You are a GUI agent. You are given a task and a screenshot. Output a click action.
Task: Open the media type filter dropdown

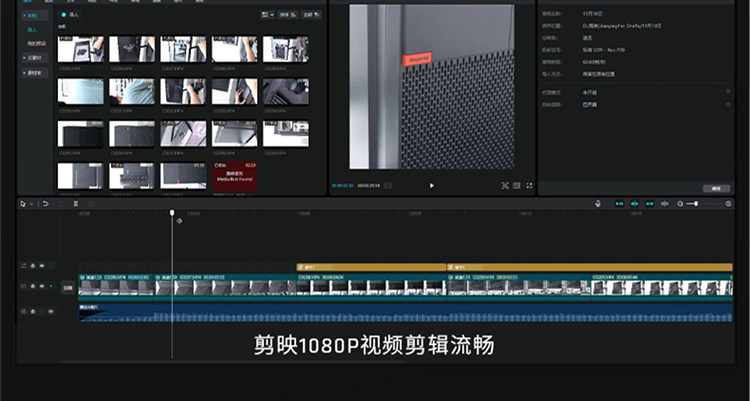point(311,15)
